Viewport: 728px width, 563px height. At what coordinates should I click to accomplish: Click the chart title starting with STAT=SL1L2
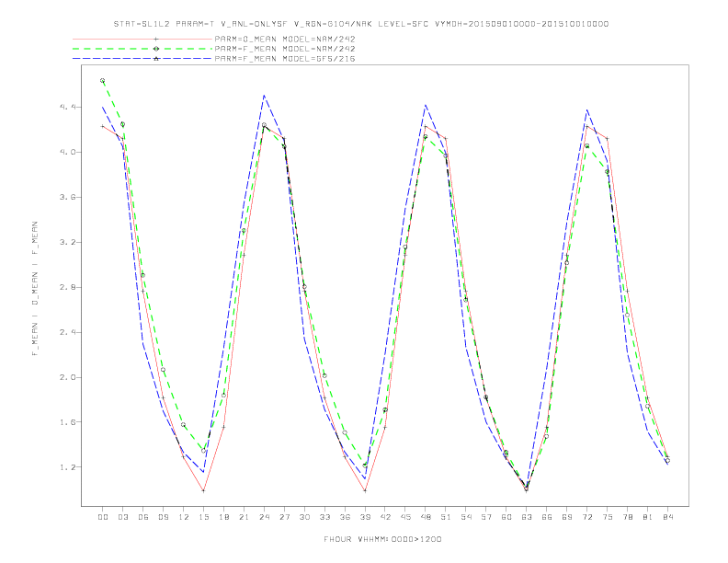(x=360, y=24)
